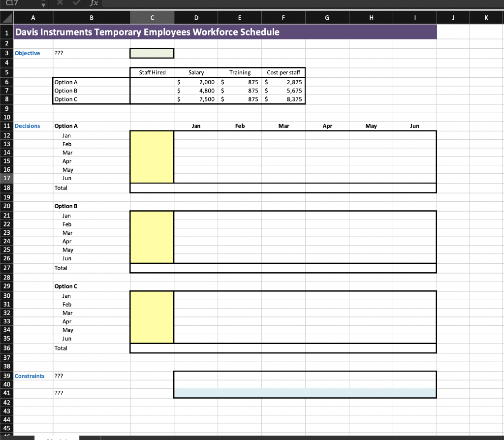Click the Feb column heading in row 11
The image size is (504, 440).
point(240,126)
